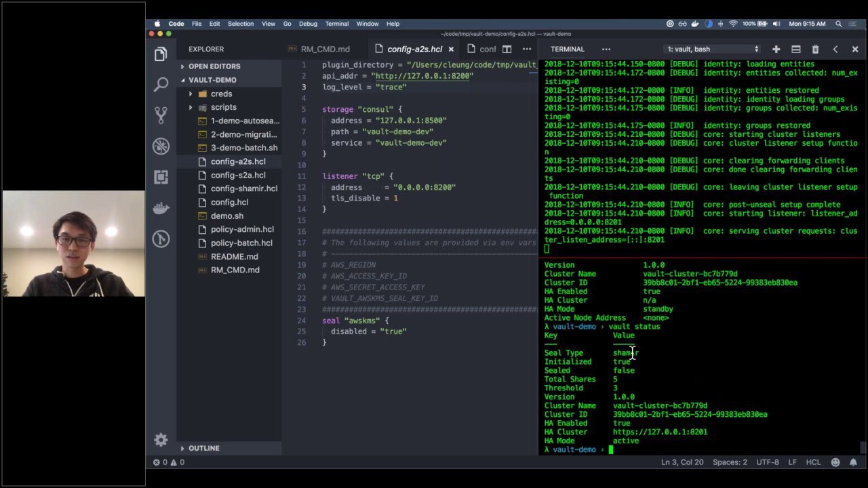Open policy-batch.hcl in explorer
Screen dimensions: 868x488
(241, 243)
